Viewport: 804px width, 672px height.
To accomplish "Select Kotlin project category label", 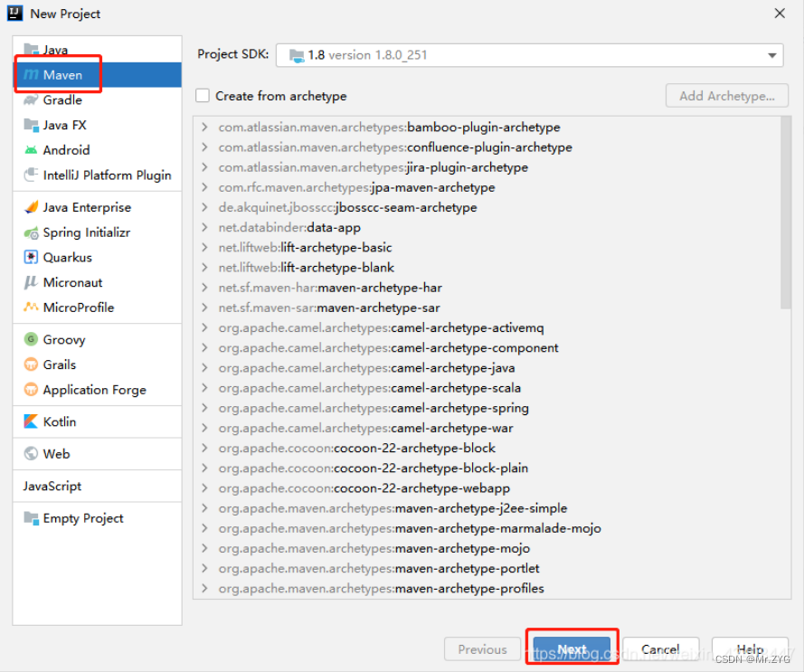I will coord(60,421).
